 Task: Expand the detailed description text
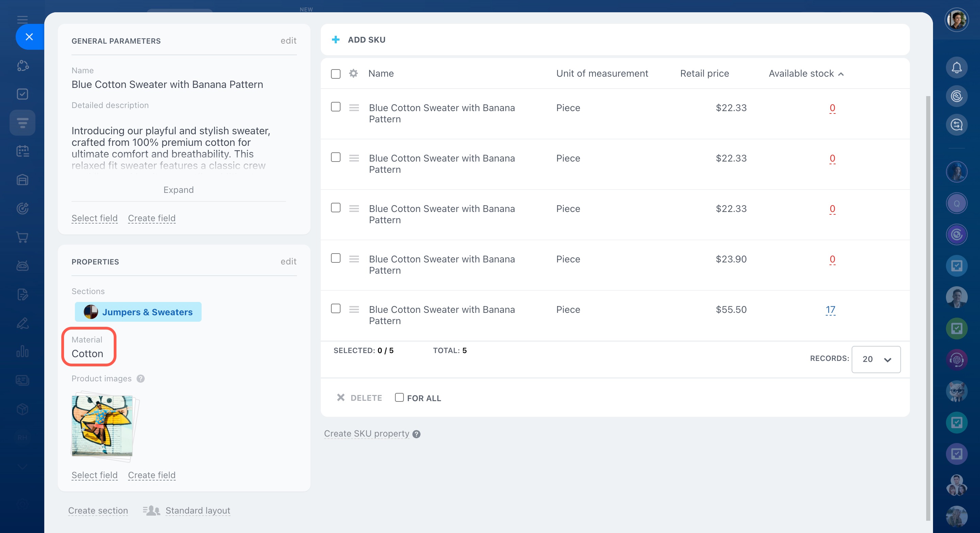click(178, 189)
